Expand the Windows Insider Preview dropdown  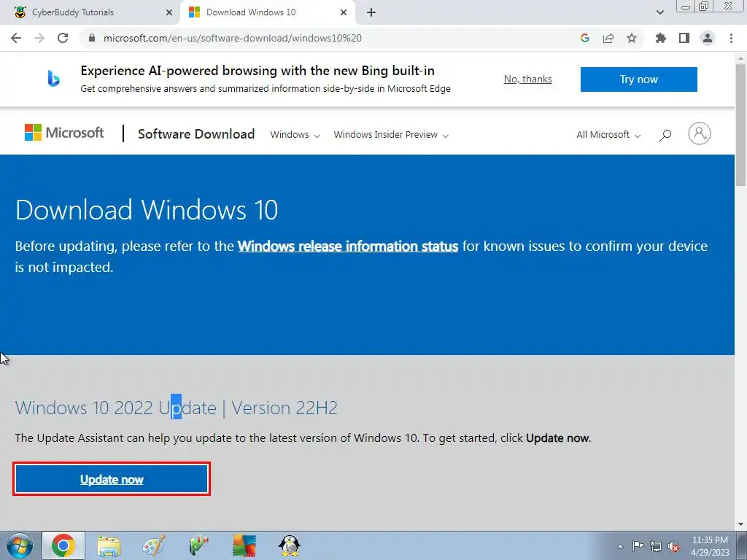point(391,135)
